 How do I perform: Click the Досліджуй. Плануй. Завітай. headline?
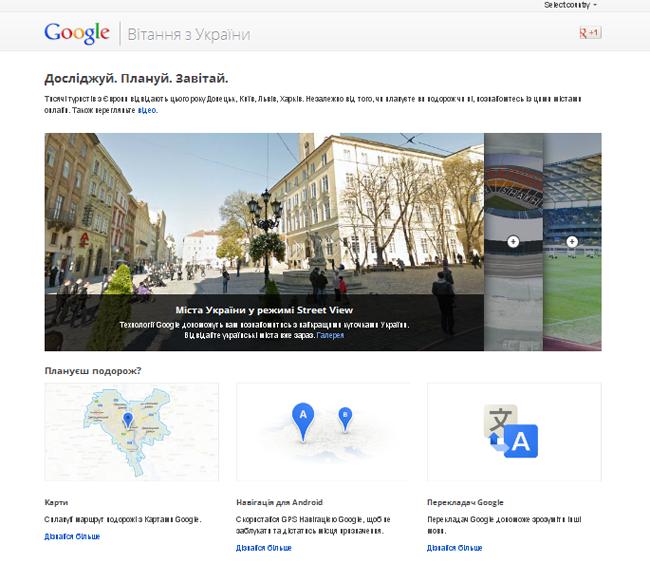click(x=136, y=78)
